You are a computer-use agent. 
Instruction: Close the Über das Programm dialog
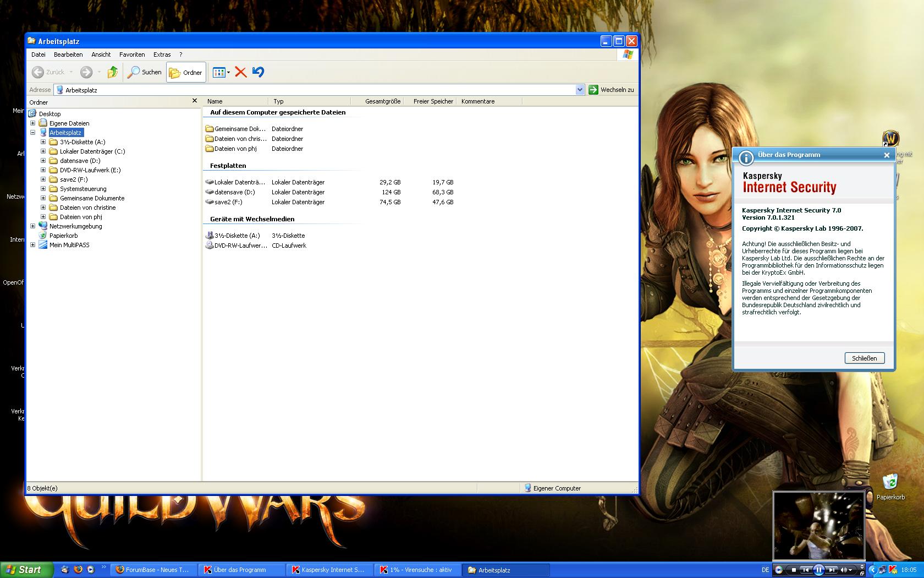pyautogui.click(x=887, y=155)
